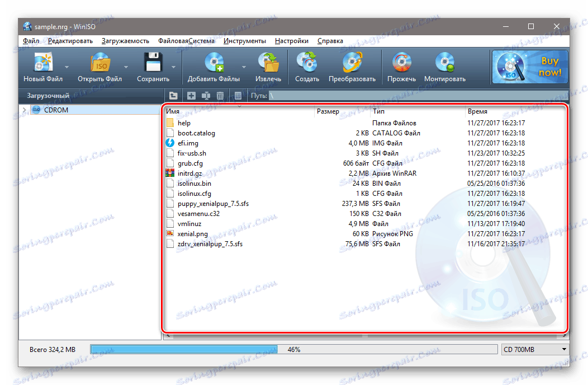Viewport: 588px width, 385px height.
Task: Click the xenial.png image icon
Action: 170,233
